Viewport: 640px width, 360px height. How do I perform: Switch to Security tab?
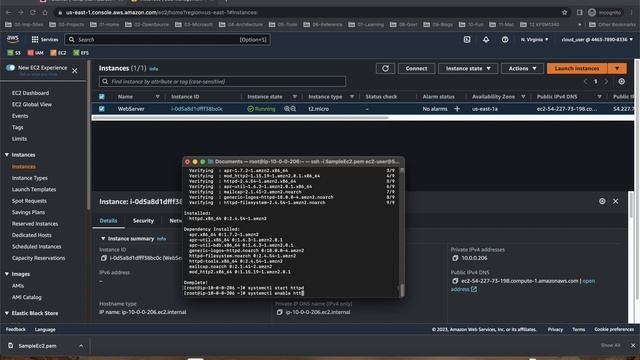[x=143, y=220]
